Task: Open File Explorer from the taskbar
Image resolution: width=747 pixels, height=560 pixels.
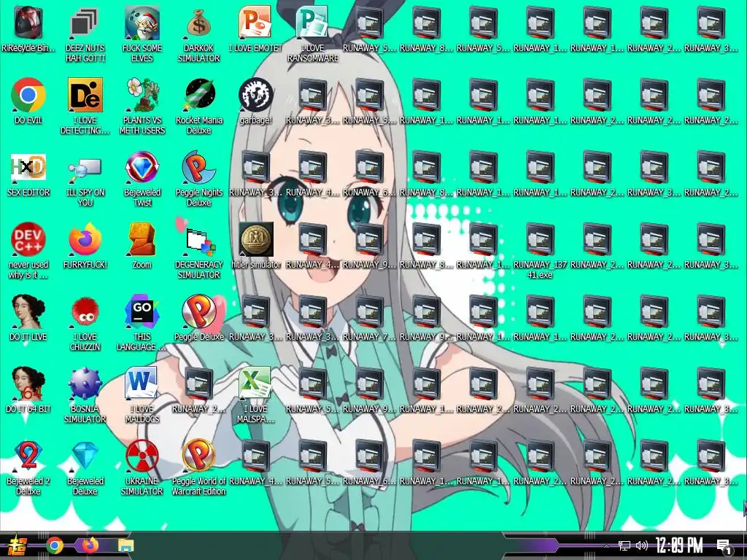Action: pos(126,545)
